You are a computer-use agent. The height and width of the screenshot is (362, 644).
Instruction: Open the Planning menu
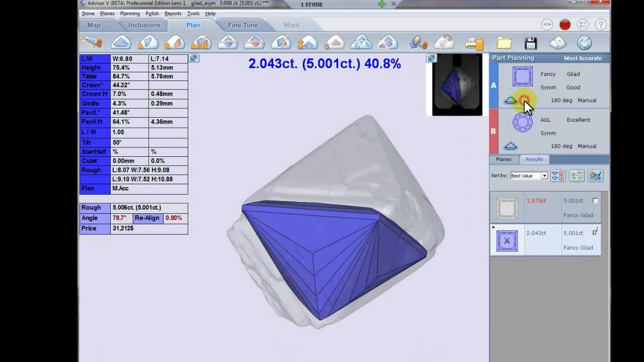(x=130, y=14)
